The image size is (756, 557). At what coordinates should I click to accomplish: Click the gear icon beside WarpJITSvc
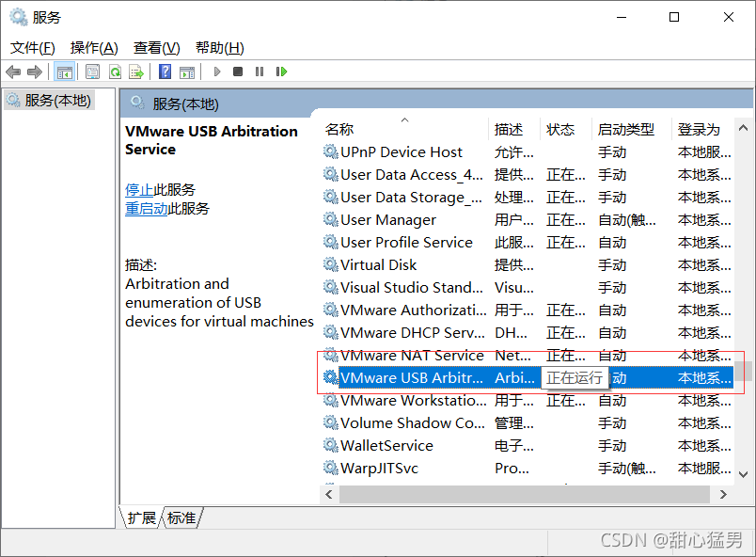coord(330,468)
